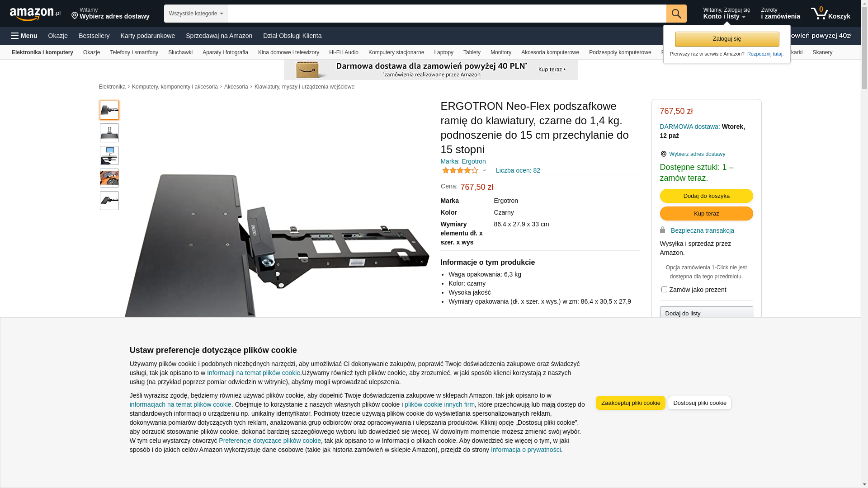Expand Wszystkie kategorie dropdown
868x488 pixels.
point(195,14)
